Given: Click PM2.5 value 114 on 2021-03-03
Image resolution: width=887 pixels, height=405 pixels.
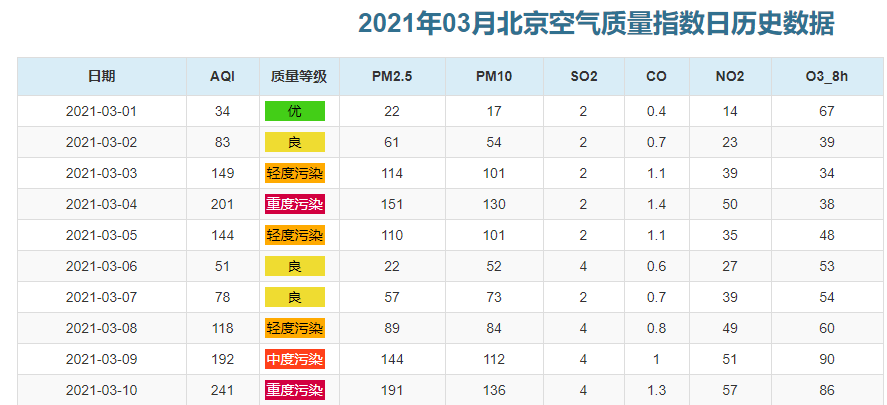Looking at the screenshot, I should [391, 173].
